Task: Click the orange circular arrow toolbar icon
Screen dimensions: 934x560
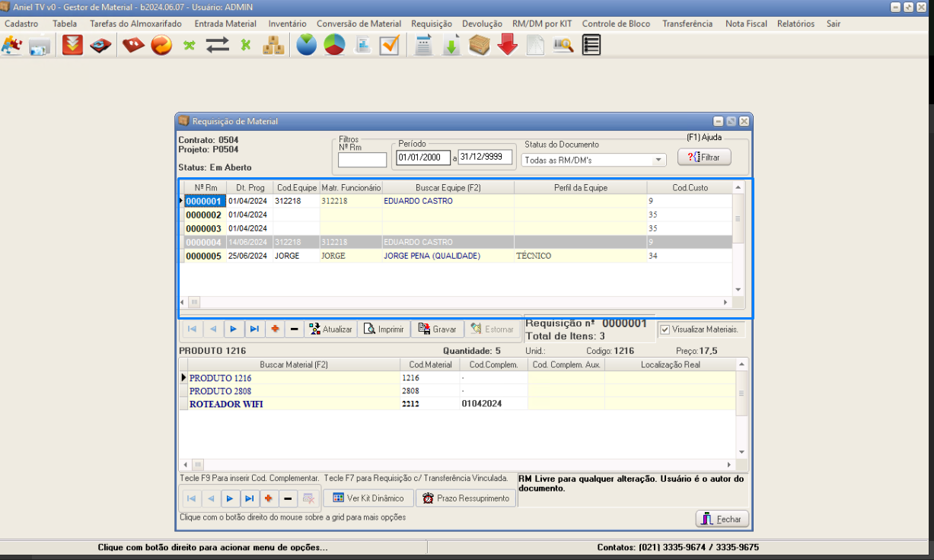Action: pos(161,46)
